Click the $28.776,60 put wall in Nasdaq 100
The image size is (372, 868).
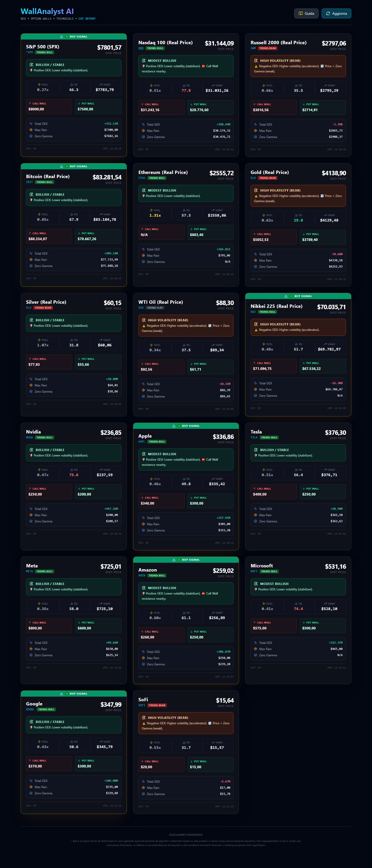click(199, 110)
